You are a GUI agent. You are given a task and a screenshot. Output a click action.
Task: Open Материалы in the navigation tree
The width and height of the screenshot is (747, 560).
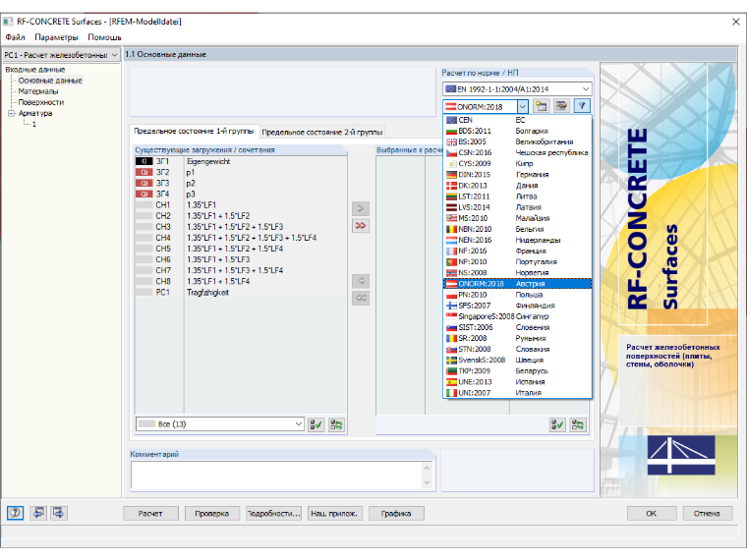pos(38,91)
